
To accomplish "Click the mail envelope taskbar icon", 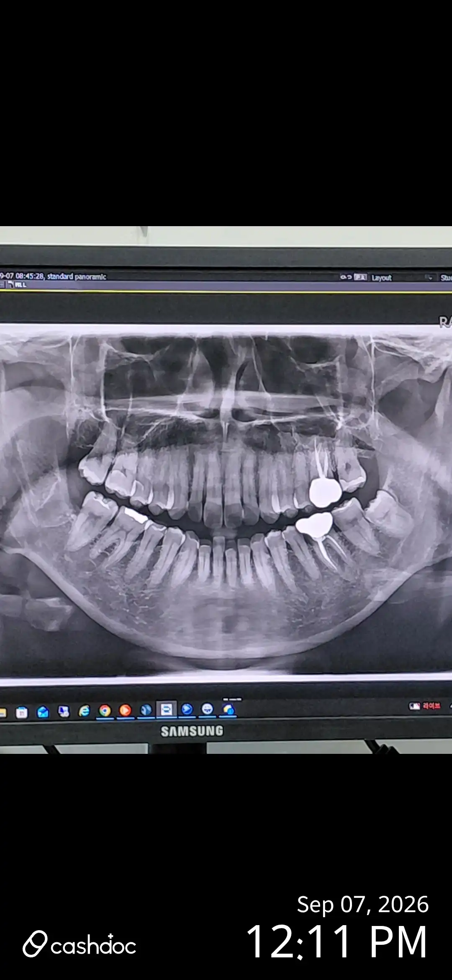I will click(43, 712).
